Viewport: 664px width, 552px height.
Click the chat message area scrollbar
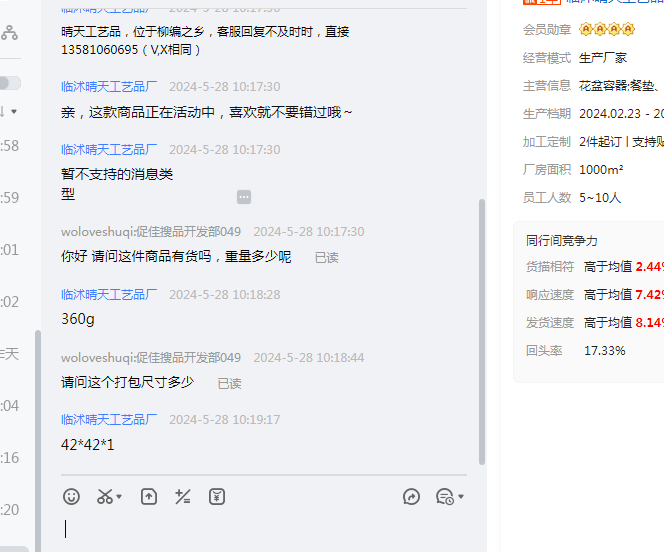click(x=481, y=332)
